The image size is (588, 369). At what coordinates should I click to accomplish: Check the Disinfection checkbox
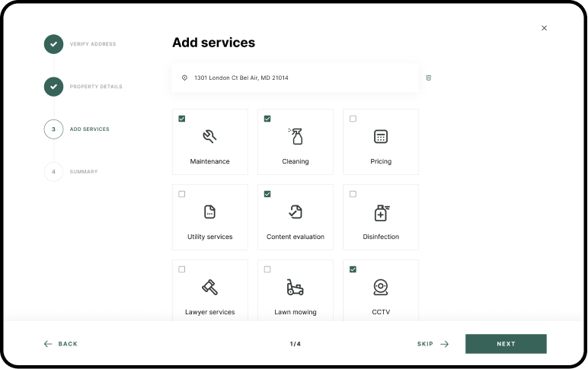[353, 194]
